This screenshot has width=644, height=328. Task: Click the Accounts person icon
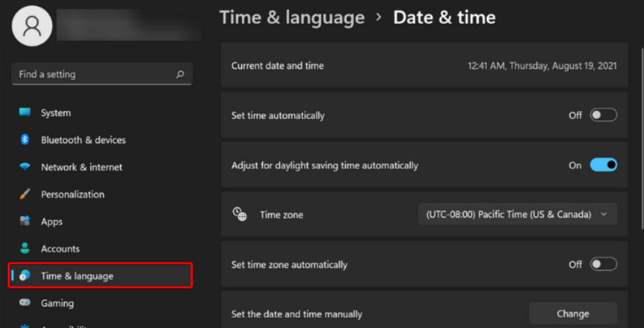coord(25,249)
